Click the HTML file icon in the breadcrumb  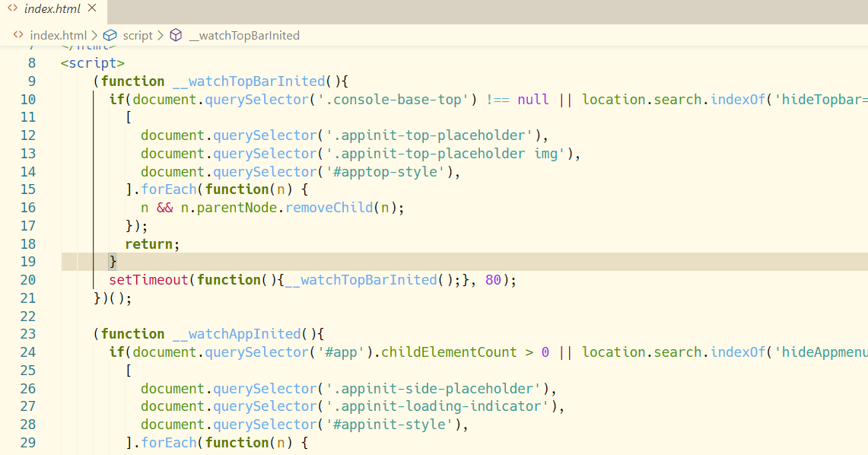18,35
